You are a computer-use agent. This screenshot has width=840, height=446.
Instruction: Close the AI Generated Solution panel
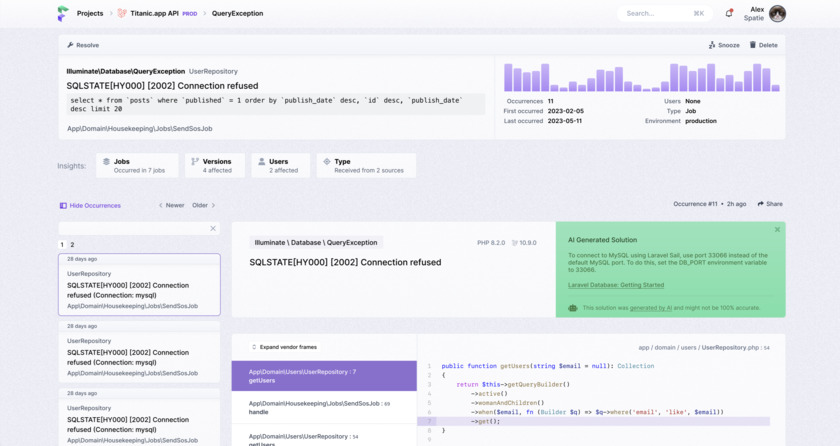777,230
